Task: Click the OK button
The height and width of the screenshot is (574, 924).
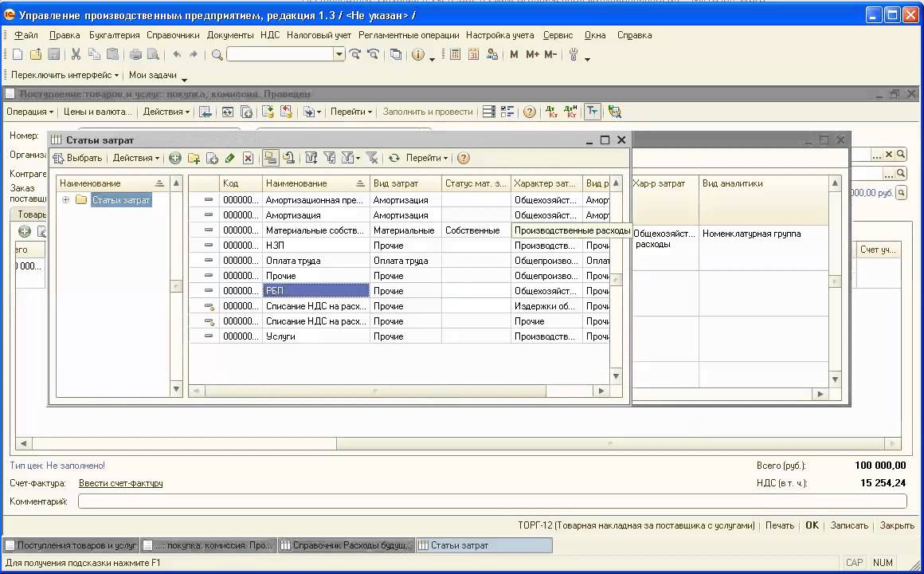Action: 812,525
